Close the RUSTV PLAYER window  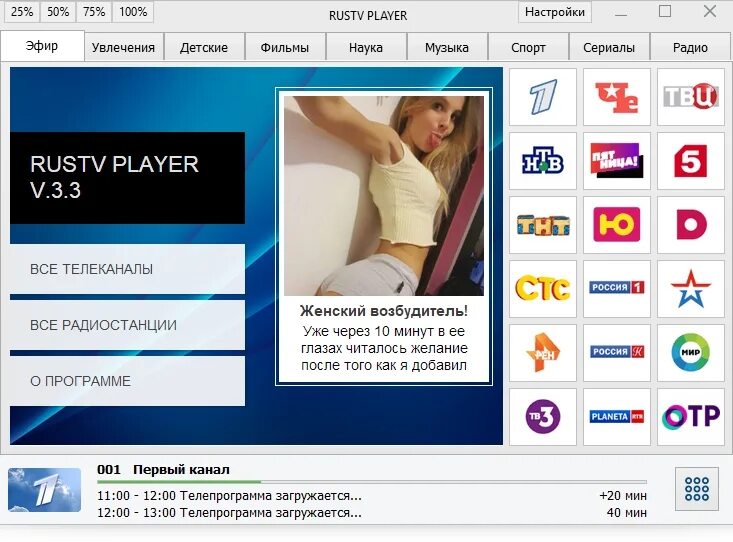(x=710, y=11)
